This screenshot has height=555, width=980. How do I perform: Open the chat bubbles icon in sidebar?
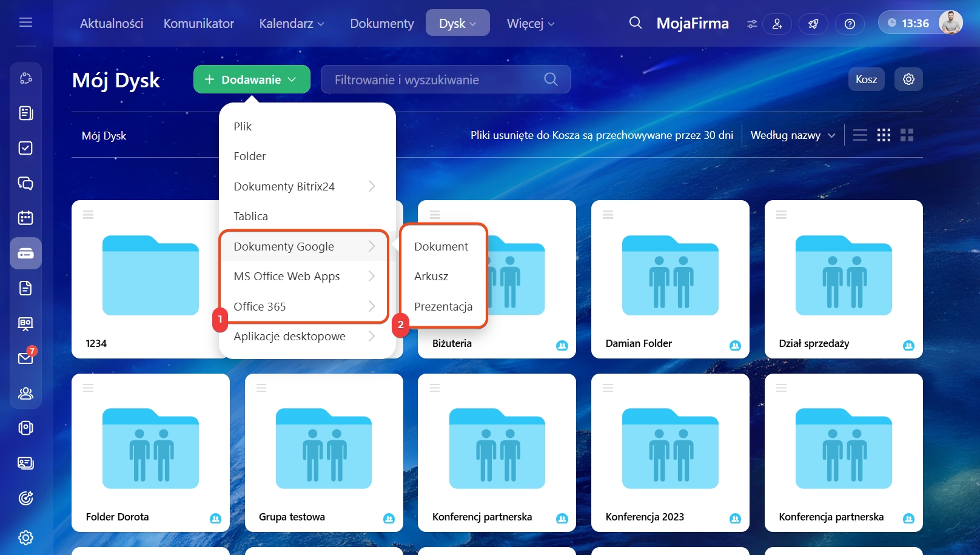(25, 183)
